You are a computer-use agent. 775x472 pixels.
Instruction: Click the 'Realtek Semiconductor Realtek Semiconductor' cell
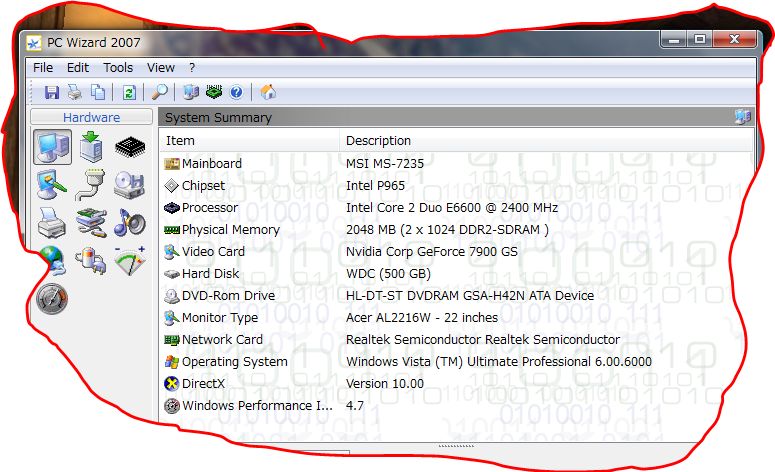[482, 340]
